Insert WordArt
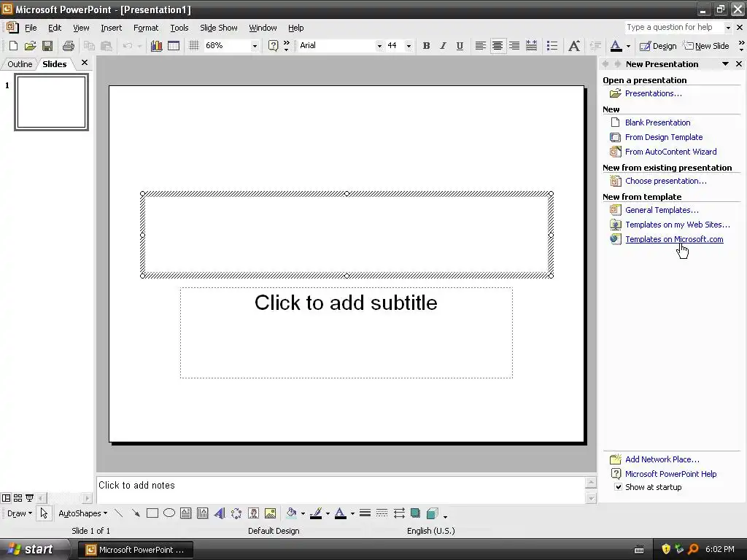The width and height of the screenshot is (747, 560). [x=219, y=513]
